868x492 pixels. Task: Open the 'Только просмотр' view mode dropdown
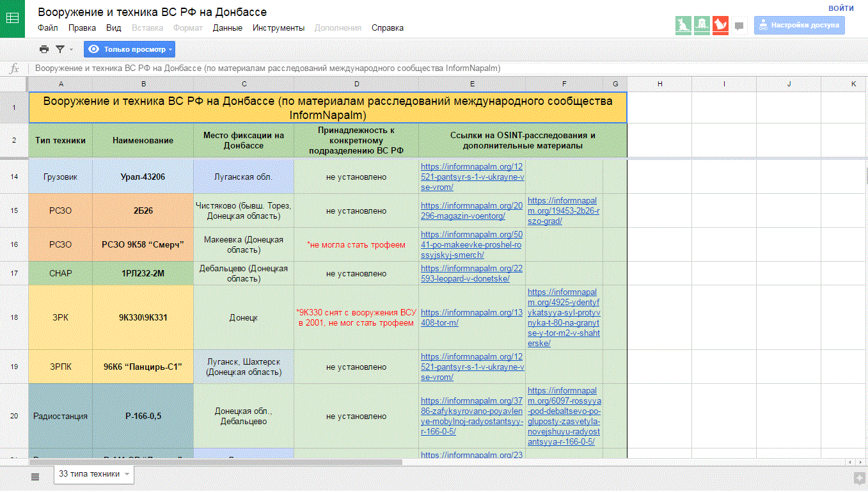[129, 49]
